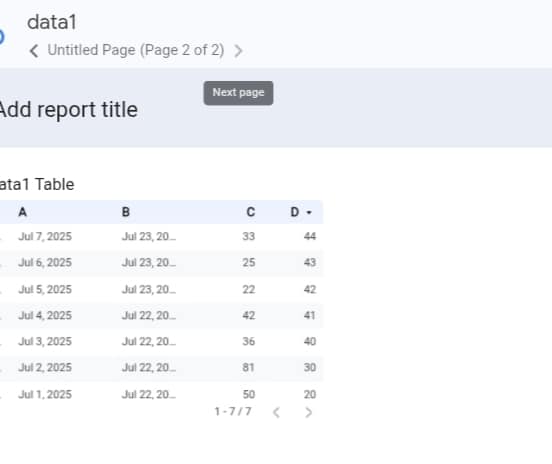The image size is (552, 464).
Task: Click table pagination next arrow
Action: click(x=308, y=412)
